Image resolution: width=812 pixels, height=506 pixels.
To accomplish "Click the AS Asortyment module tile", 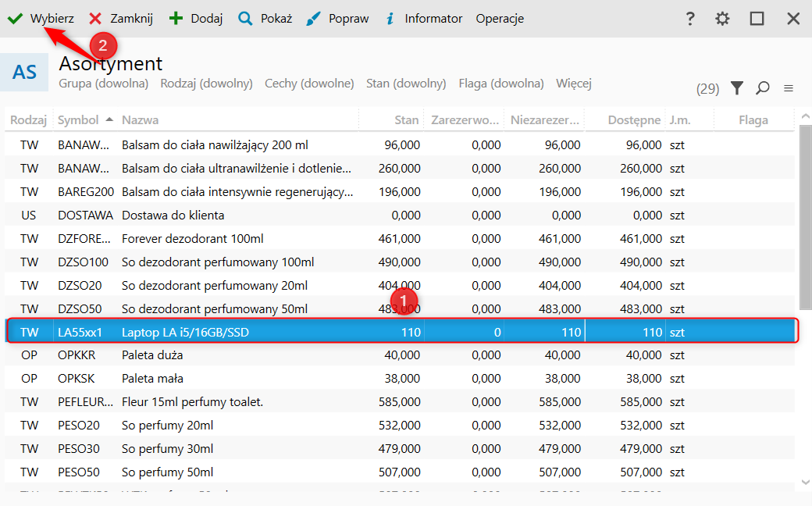I will pos(24,72).
